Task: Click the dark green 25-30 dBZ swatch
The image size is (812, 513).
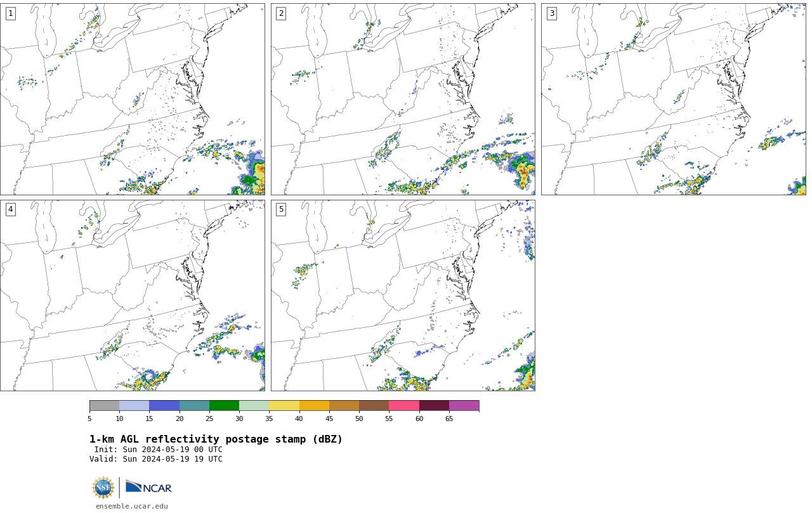Action: click(224, 406)
